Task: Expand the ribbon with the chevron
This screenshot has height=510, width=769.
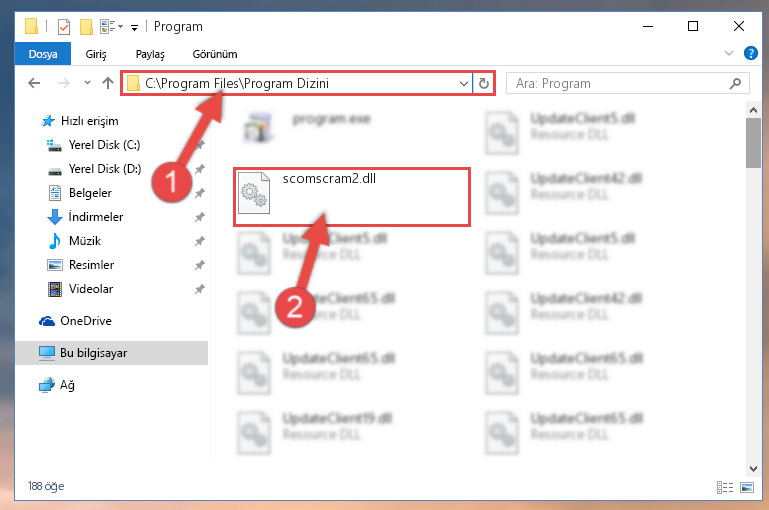Action: [729, 53]
